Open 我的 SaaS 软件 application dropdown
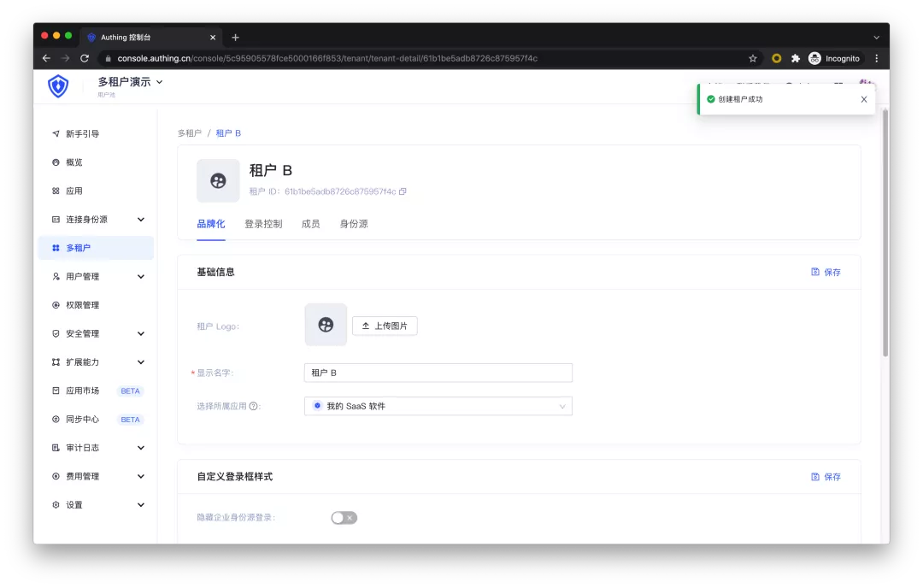The image size is (923, 588). coord(438,406)
